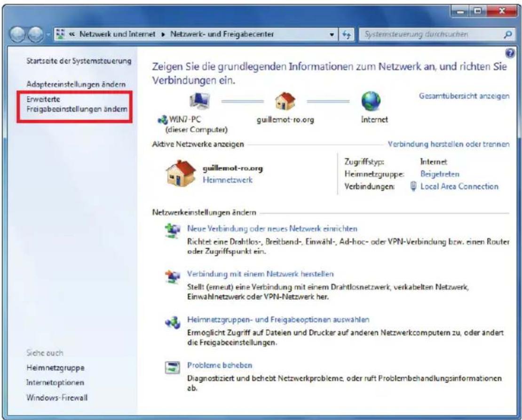Click the Forward navigation arrow button
This screenshot has height=420, width=522.
click(x=35, y=34)
